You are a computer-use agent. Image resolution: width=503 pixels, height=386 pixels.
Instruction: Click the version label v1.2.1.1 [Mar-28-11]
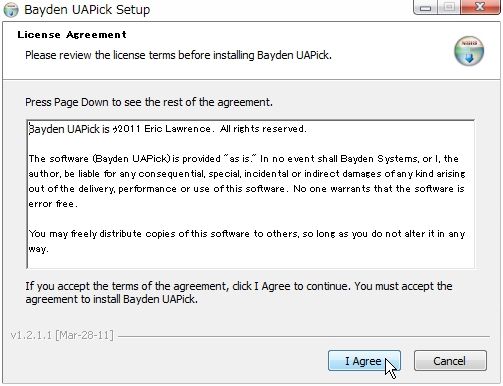pyautogui.click(x=62, y=335)
